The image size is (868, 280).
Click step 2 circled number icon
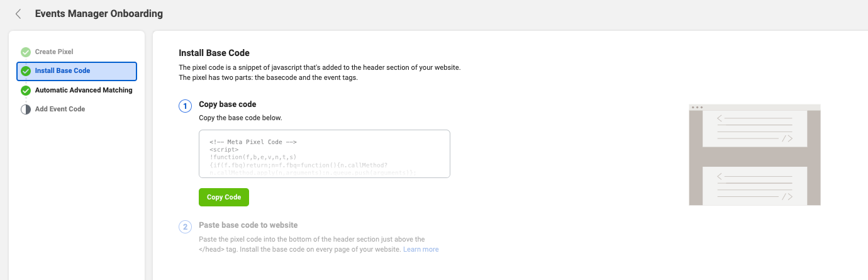click(x=185, y=227)
